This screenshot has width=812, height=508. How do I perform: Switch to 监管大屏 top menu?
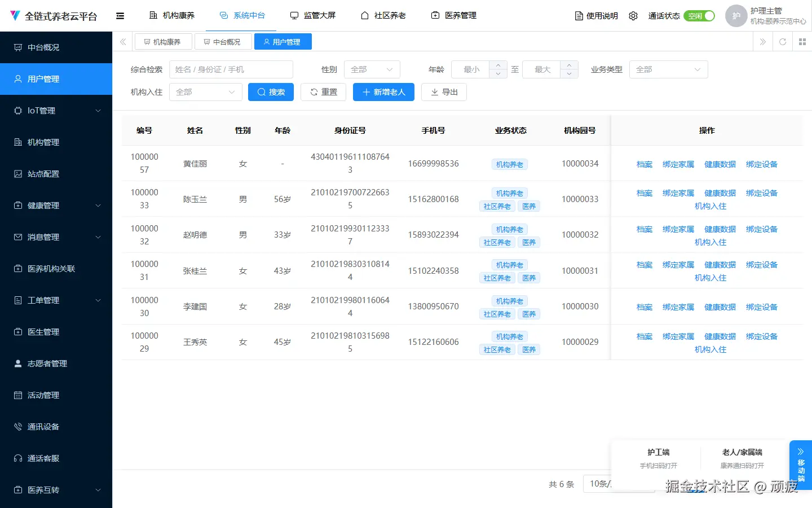click(x=313, y=16)
